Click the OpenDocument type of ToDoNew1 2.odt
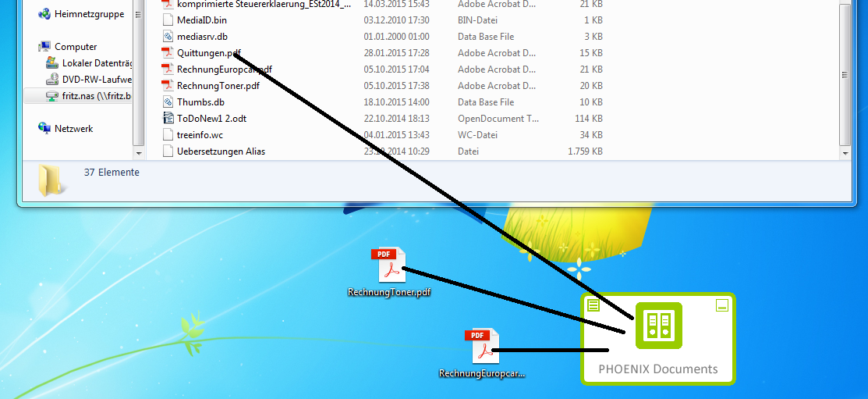The height and width of the screenshot is (399, 868). click(x=498, y=119)
